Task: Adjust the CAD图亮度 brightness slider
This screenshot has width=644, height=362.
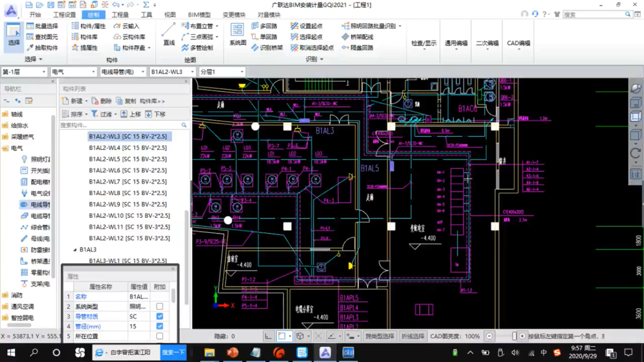Action: point(514,336)
